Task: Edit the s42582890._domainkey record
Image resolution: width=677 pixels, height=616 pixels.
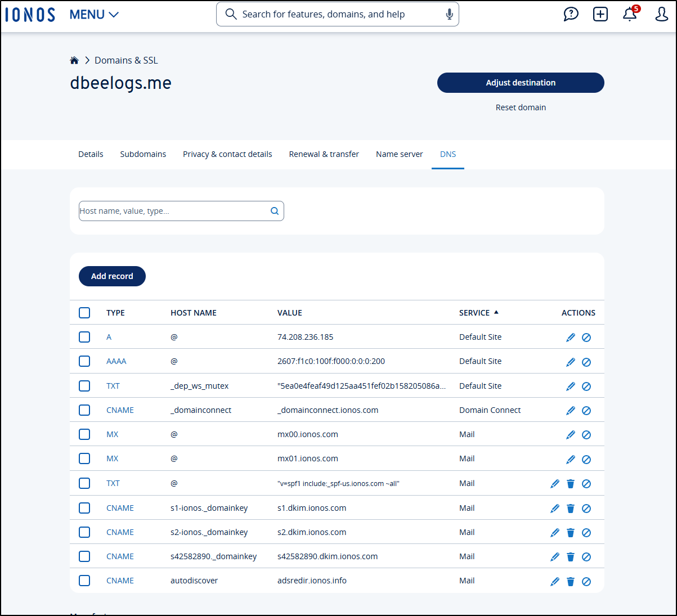Action: tap(555, 557)
